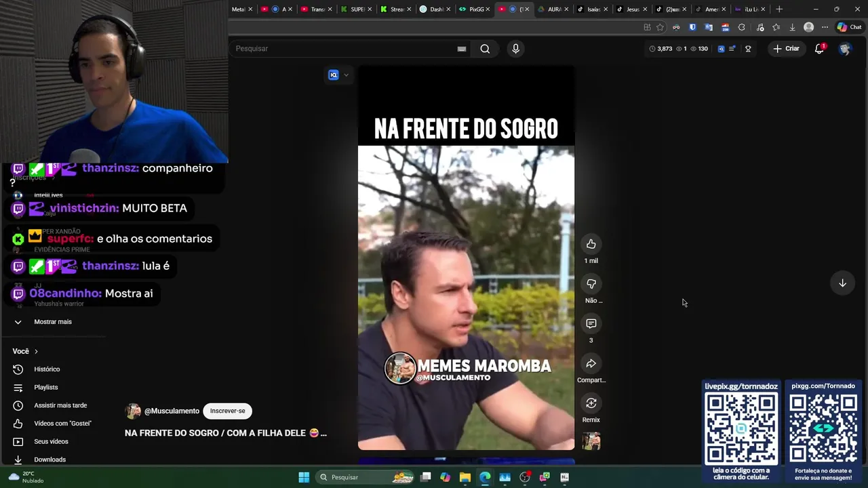Image resolution: width=868 pixels, height=488 pixels.
Task: Start voice search with microphone icon
Action: (x=515, y=49)
